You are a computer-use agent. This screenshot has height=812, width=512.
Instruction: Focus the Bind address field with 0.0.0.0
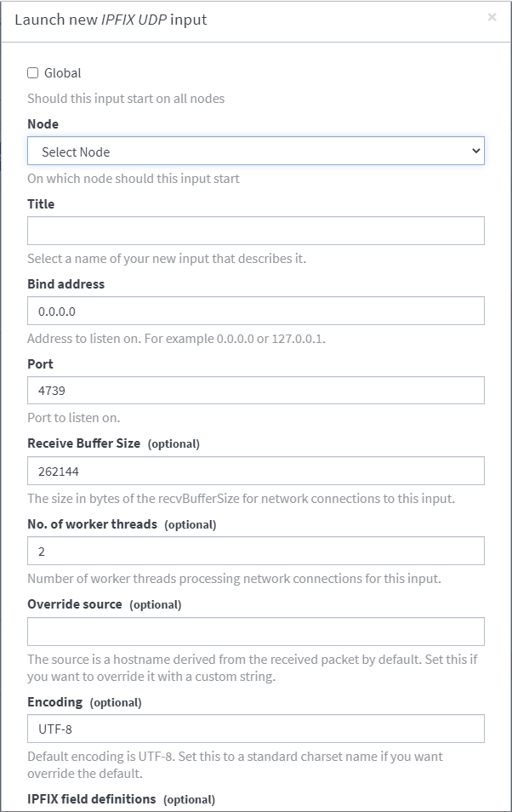(255, 311)
